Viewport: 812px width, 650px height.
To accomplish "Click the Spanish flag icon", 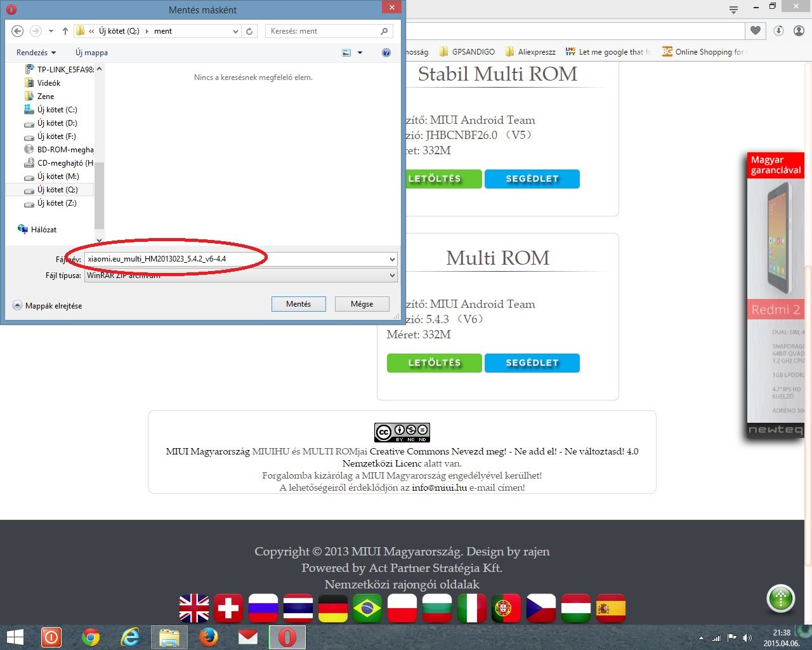I will [x=610, y=608].
